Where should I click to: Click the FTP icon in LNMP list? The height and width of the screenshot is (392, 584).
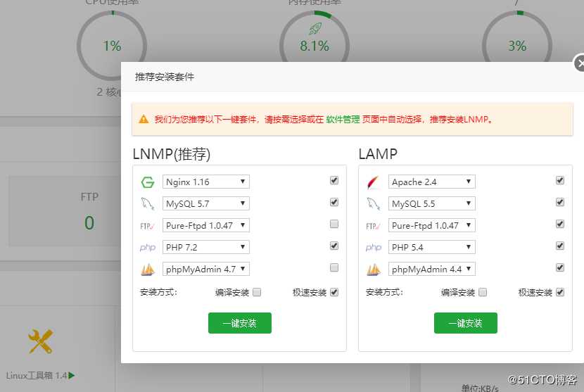coord(148,226)
